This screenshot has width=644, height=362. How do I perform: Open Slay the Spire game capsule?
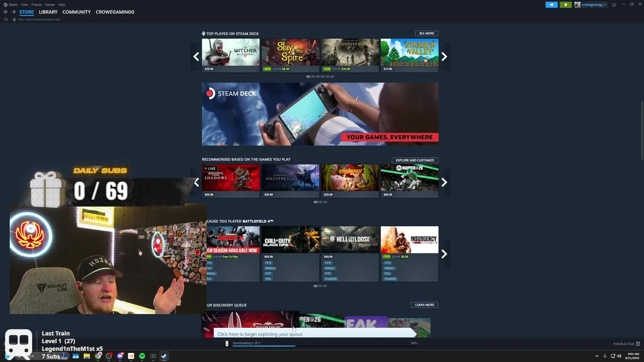[290, 55]
